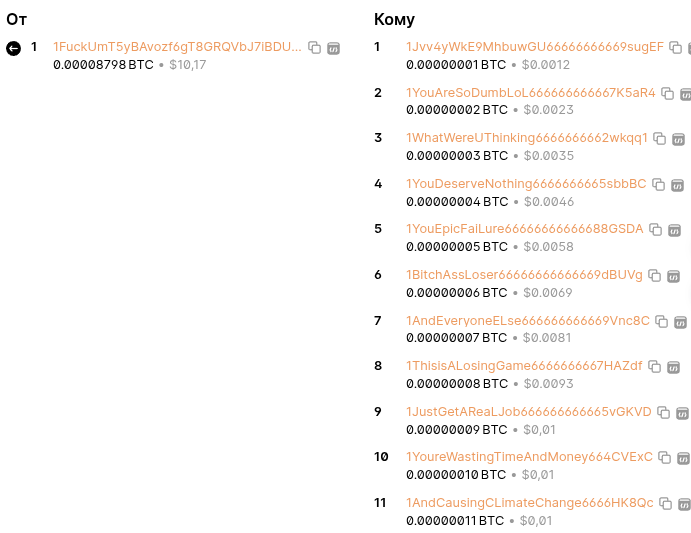The height and width of the screenshot is (533, 691).
Task: Copy the 1FuckUmT5yBAvozf6gT8GRQVbJ7iBDU sender address
Action: (314, 48)
